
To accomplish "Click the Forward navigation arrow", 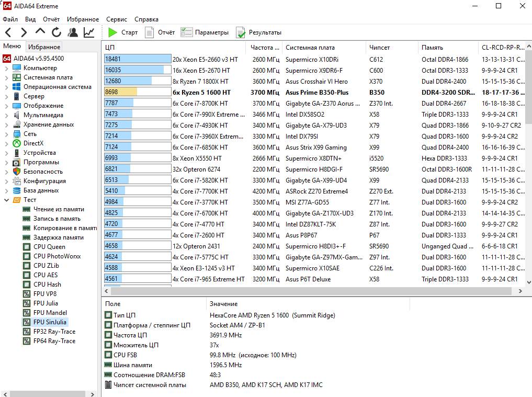I will (24, 32).
